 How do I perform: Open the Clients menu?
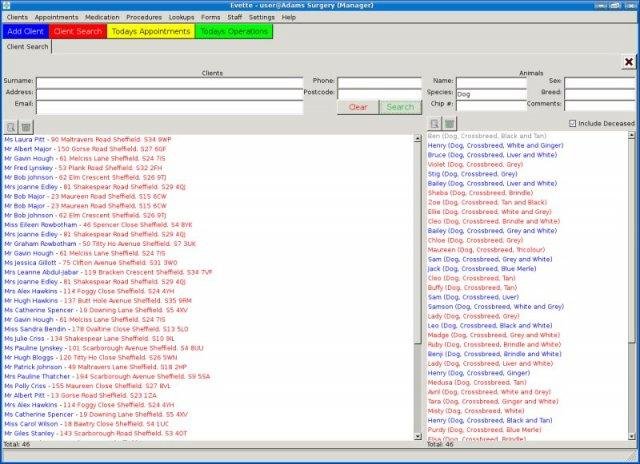pos(17,17)
